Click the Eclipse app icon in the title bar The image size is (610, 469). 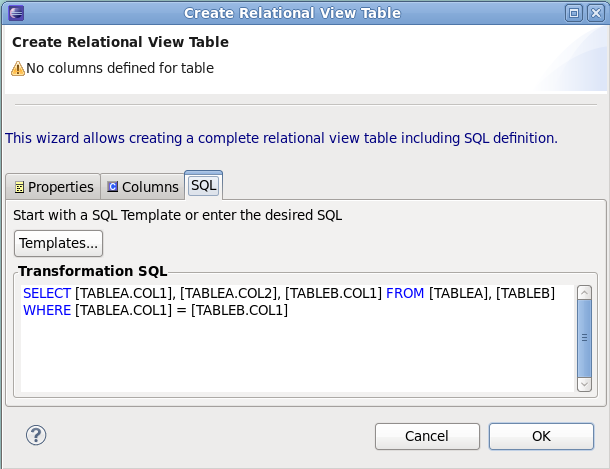point(16,13)
